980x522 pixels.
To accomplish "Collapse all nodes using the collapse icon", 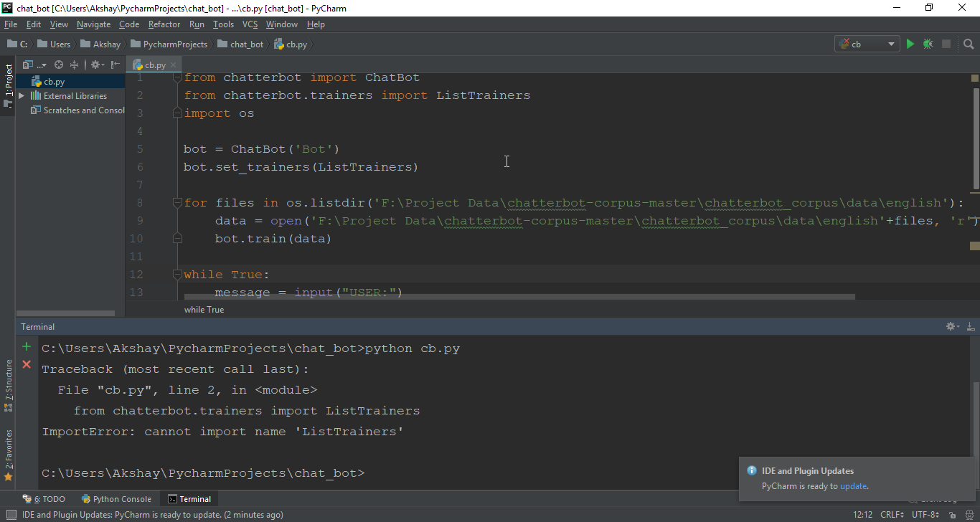I will (x=73, y=65).
